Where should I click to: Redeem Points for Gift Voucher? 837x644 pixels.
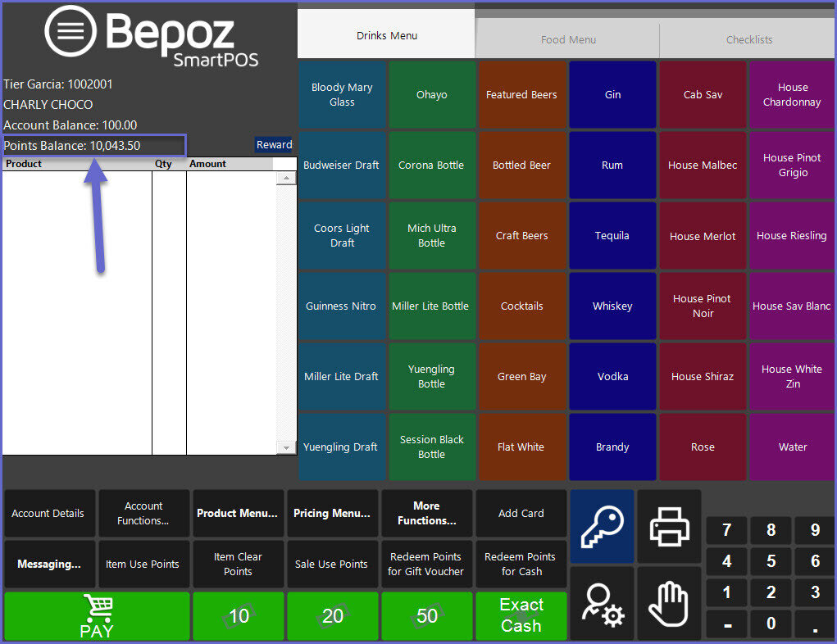[426, 564]
